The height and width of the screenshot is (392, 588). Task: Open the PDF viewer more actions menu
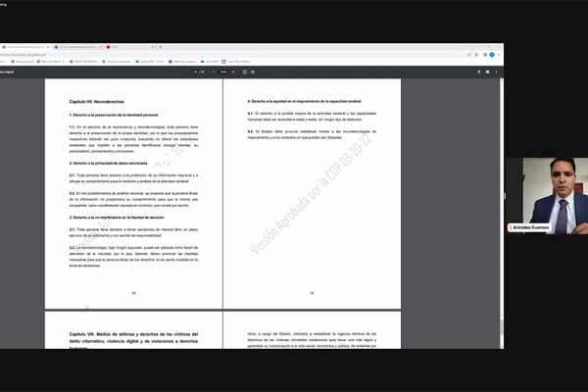point(497,72)
